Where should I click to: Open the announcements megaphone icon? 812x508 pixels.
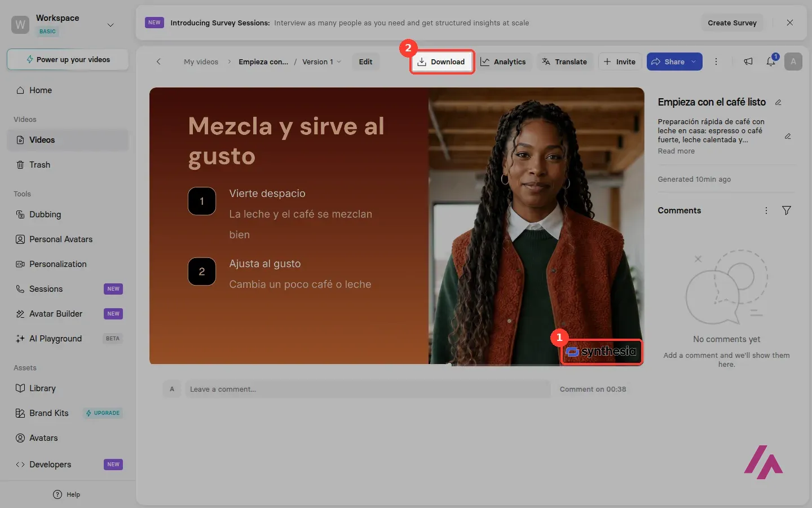(748, 62)
